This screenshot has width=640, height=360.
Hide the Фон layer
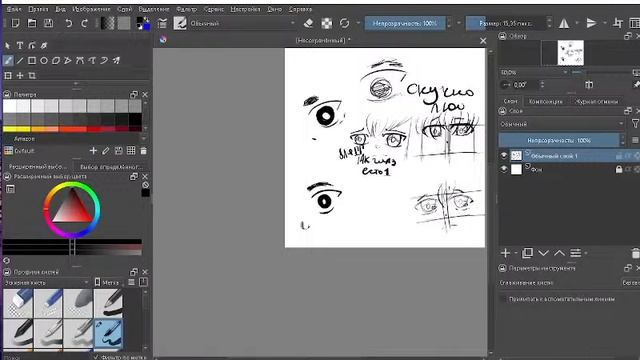[x=504, y=169]
